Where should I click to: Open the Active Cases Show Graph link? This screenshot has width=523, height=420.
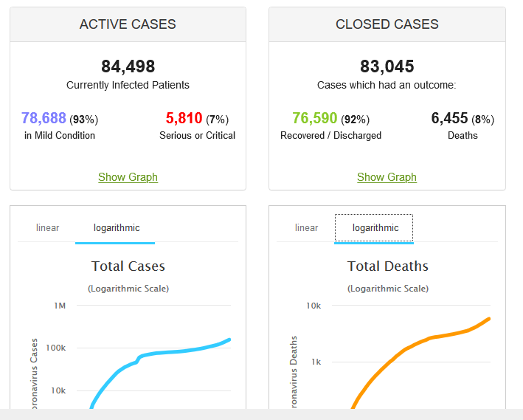tap(128, 177)
